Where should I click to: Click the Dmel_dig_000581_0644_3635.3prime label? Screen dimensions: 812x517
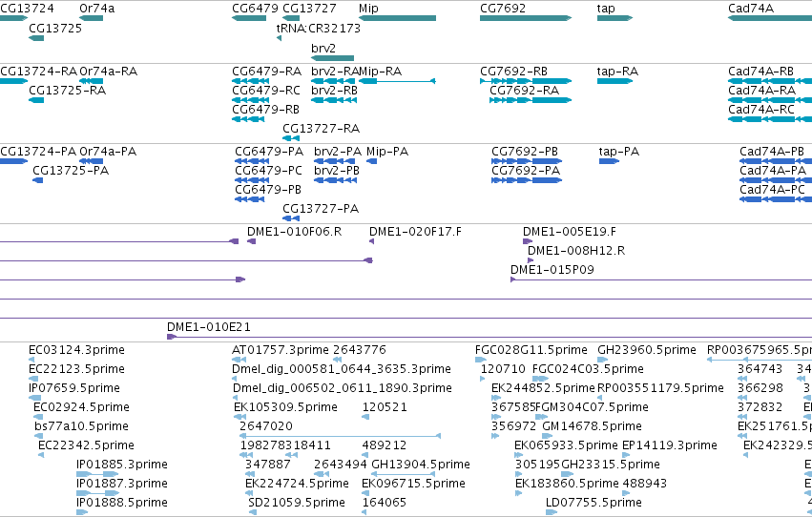342,369
